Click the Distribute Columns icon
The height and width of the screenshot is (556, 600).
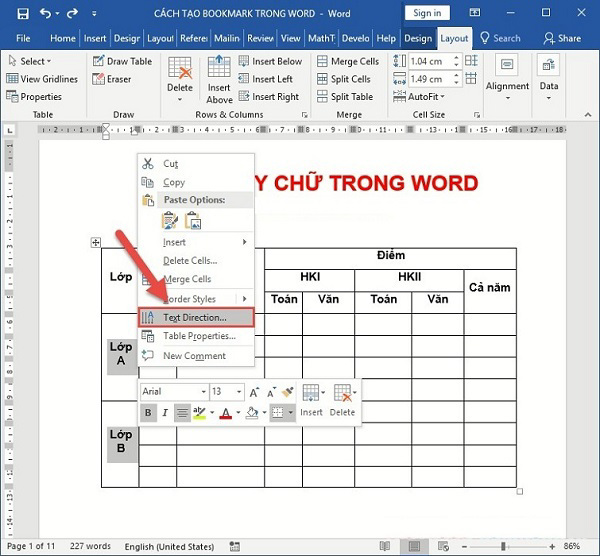(x=471, y=78)
